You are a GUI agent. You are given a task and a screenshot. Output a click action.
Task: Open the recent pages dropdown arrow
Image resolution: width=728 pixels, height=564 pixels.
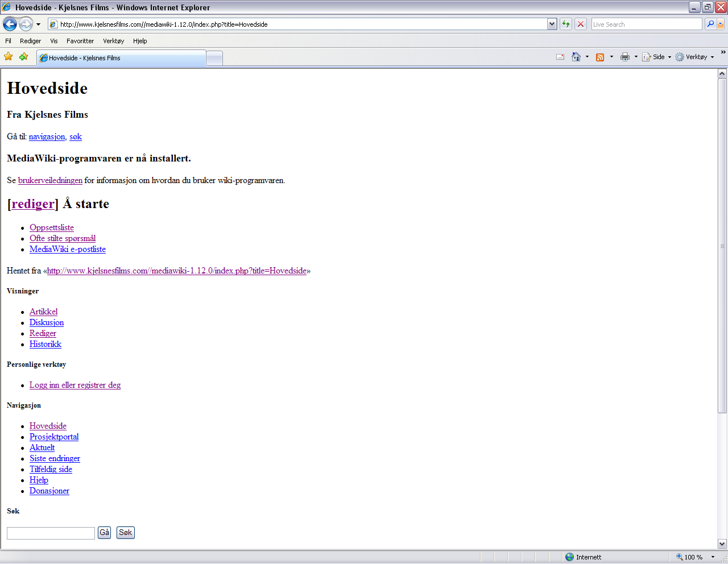(x=38, y=24)
